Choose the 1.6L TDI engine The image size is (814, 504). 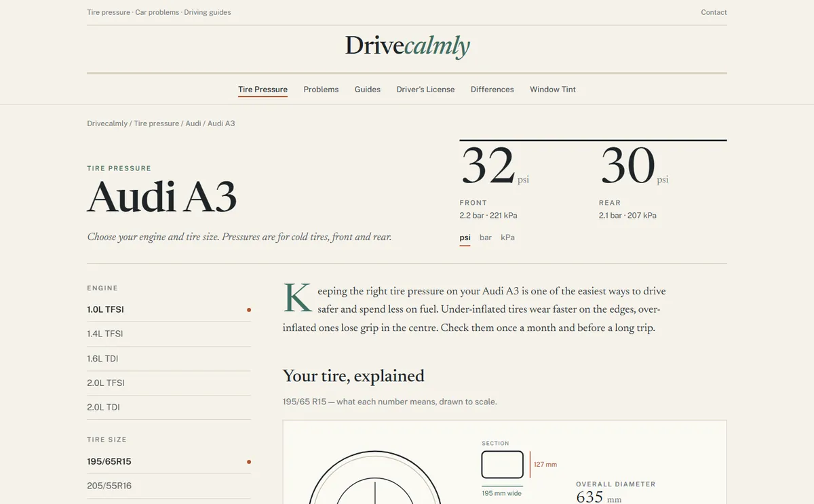click(169, 358)
